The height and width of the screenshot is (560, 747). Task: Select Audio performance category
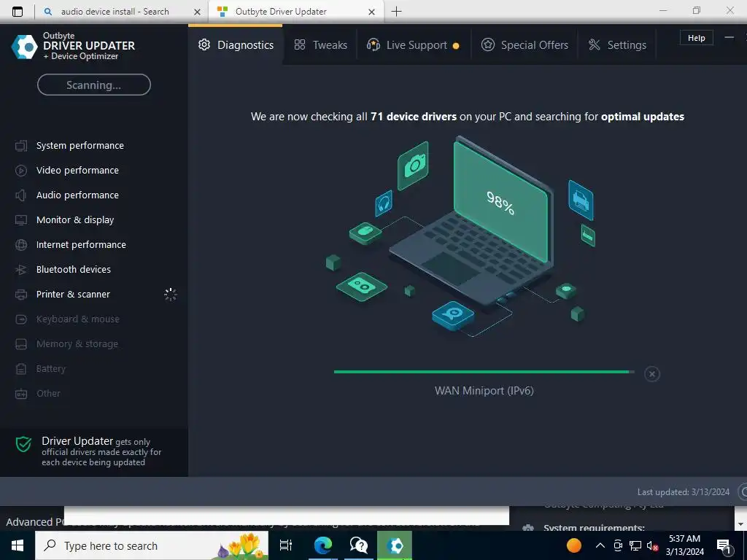[77, 195]
